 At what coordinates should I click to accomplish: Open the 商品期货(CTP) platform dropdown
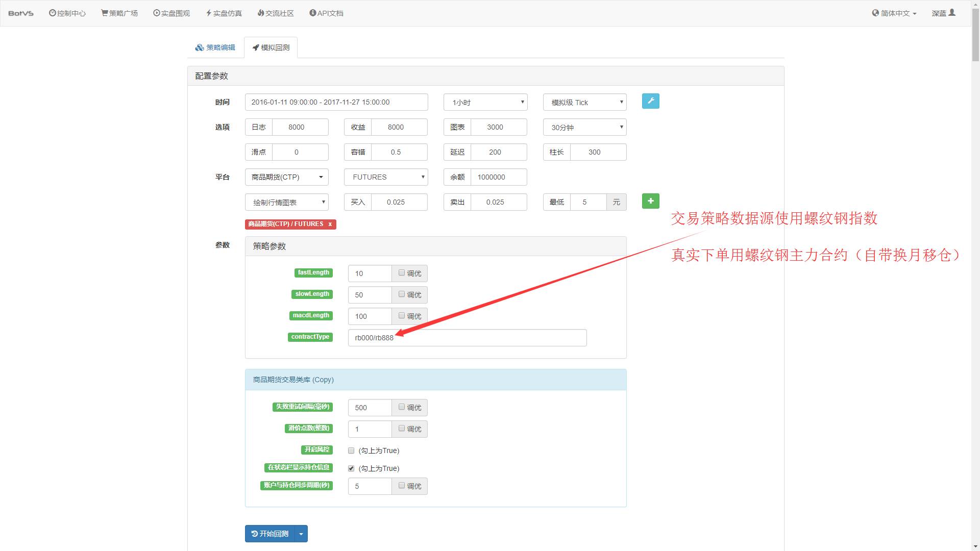[286, 177]
